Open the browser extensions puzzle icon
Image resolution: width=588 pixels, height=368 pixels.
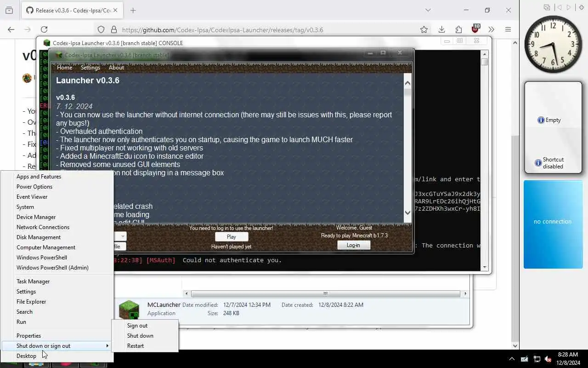click(x=458, y=29)
